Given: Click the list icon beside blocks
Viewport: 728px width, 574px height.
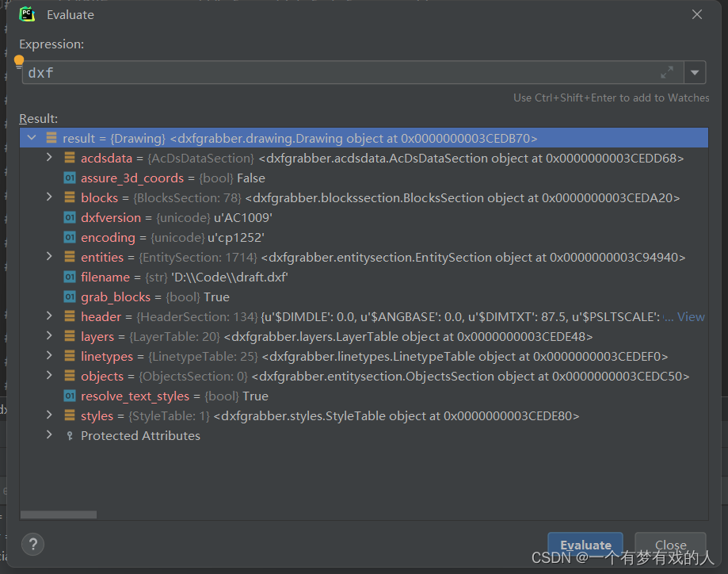Looking at the screenshot, I should (70, 197).
